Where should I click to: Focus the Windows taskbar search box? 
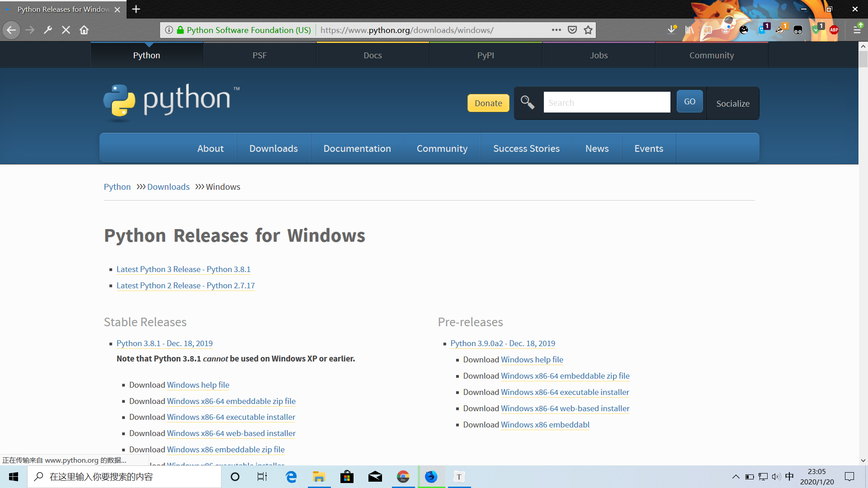124,477
